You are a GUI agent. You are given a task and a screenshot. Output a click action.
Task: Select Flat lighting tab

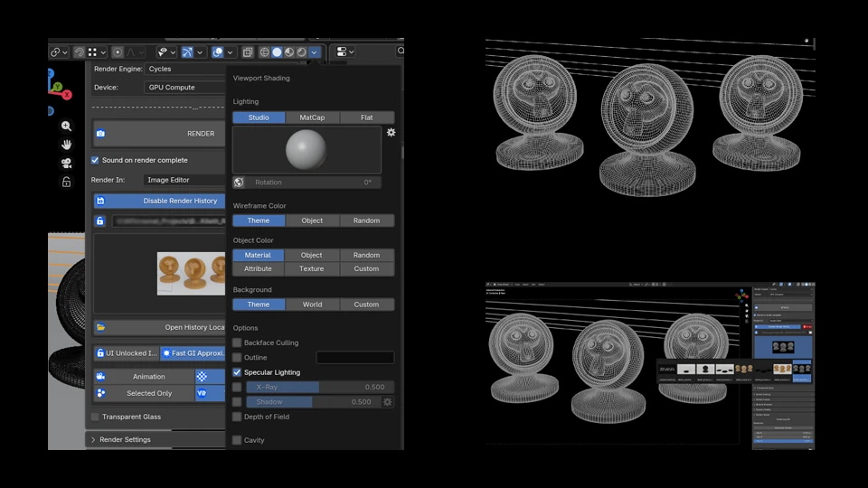[366, 117]
